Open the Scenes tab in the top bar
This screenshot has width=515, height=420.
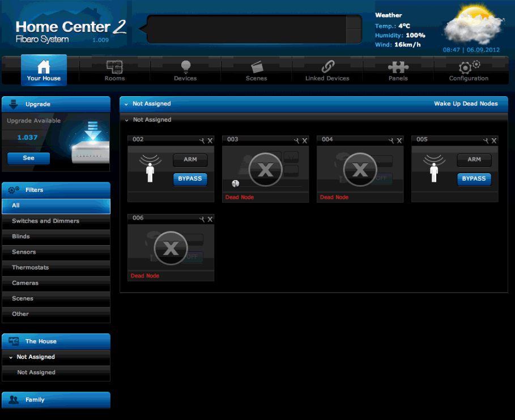(x=257, y=71)
